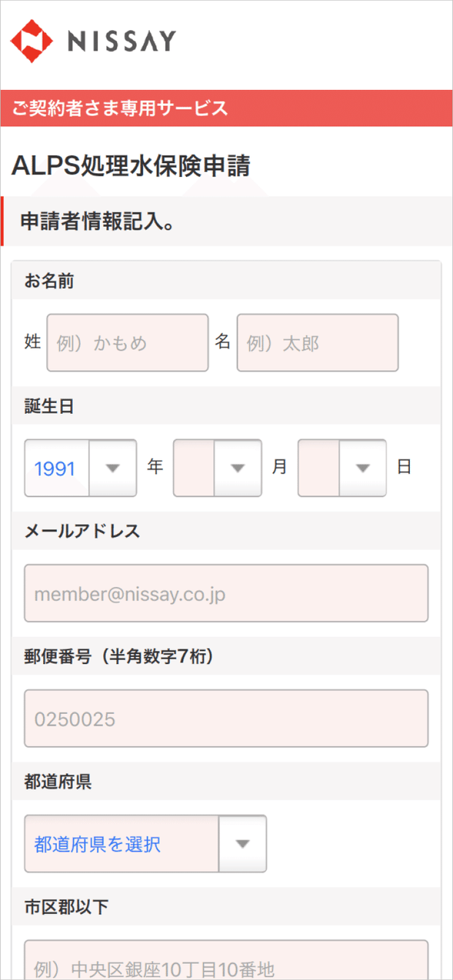Click the email address input field

(226, 593)
